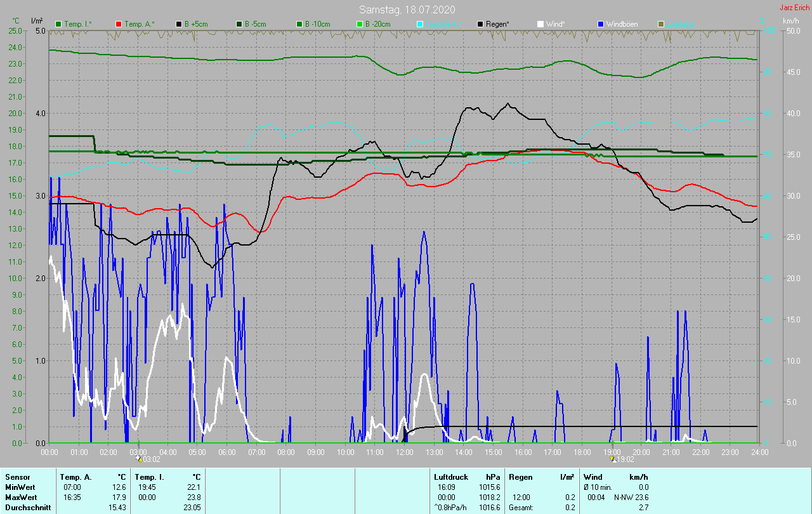Screen dimensions: 812x514
Task: Click the Durchschnitt row label in the table
Action: [27, 507]
